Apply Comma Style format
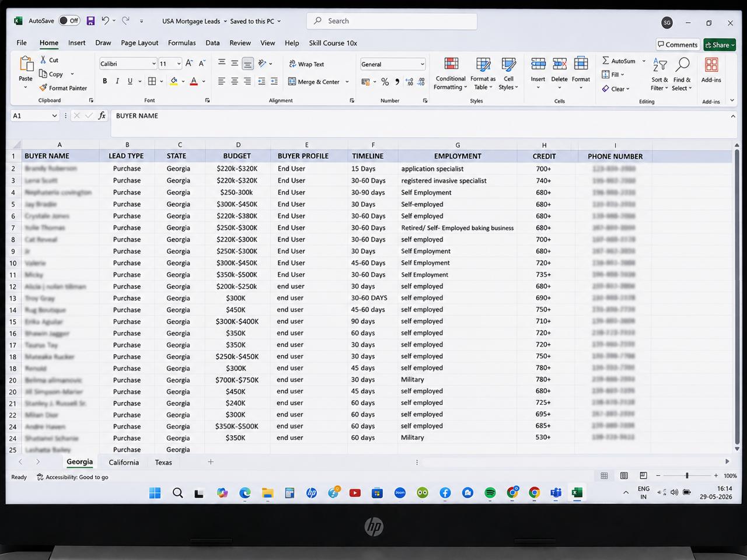This screenshot has height=560, width=747. point(397,82)
